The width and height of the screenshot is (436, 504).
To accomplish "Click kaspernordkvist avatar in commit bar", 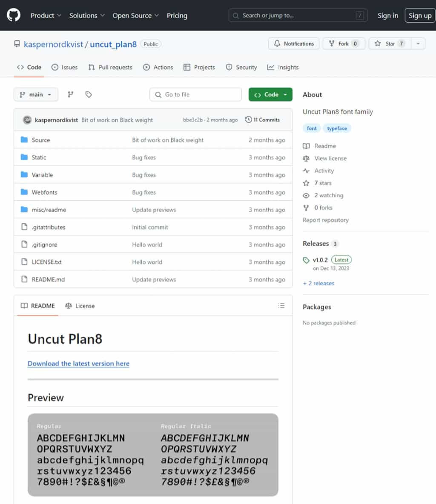I will [27, 120].
